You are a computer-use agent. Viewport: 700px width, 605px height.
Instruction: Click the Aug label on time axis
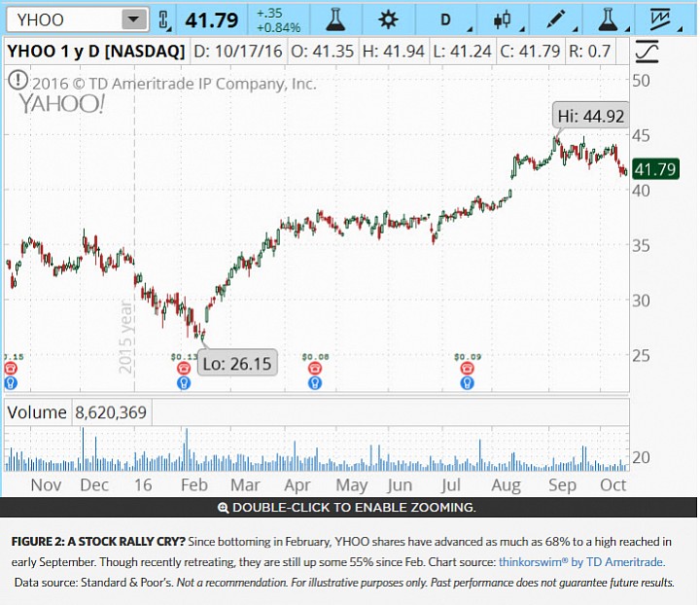tap(506, 485)
